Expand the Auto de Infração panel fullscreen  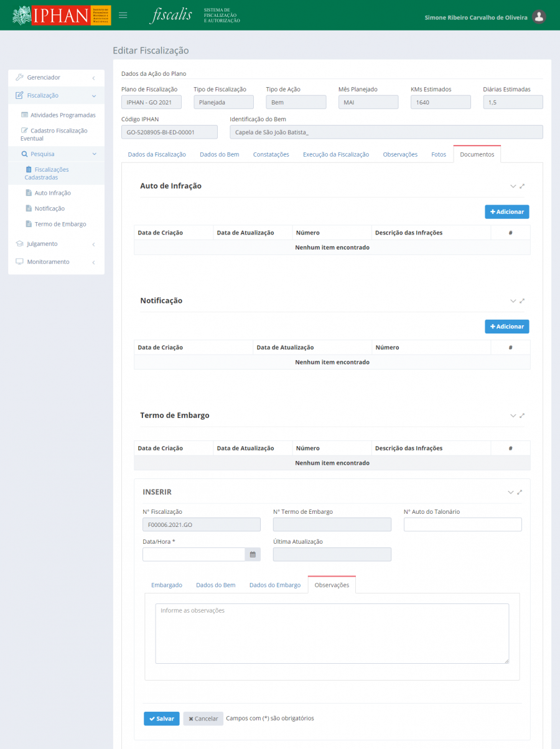click(x=522, y=186)
